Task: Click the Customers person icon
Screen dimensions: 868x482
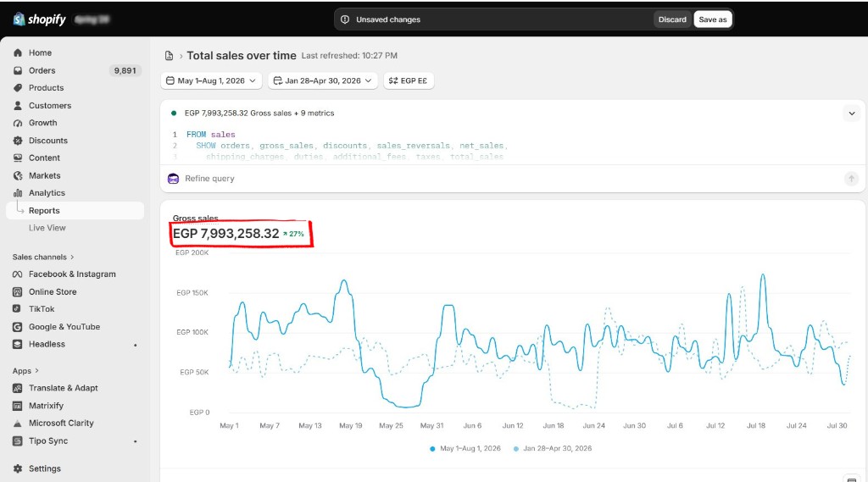Action: 18,105
